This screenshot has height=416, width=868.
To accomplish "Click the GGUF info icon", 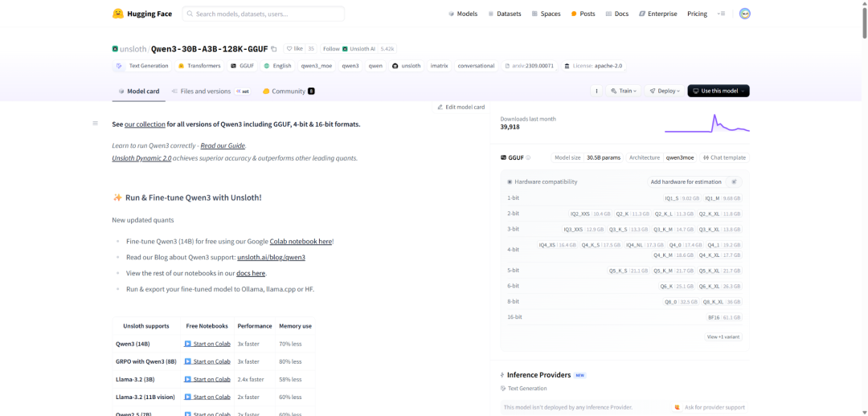I will 528,157.
